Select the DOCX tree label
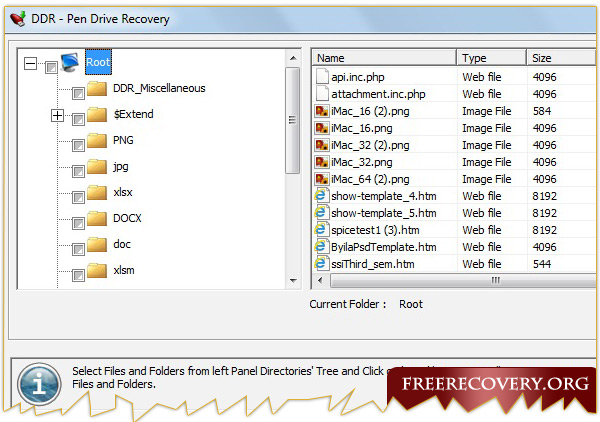 tap(127, 218)
